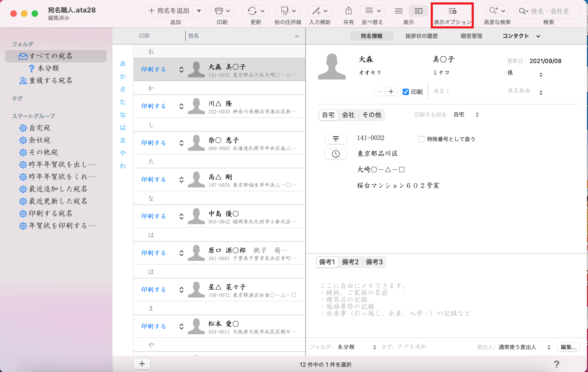
Task: Select the 会社 address tab
Action: pos(348,115)
